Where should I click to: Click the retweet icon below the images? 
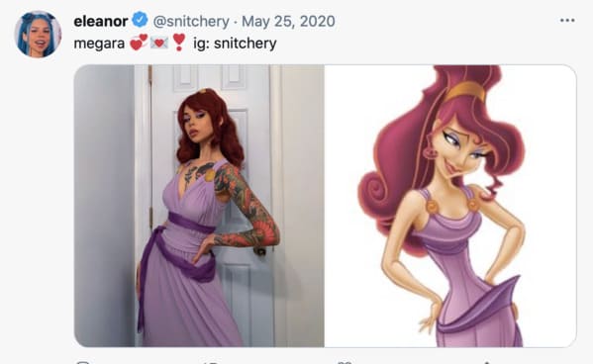coord(212,362)
